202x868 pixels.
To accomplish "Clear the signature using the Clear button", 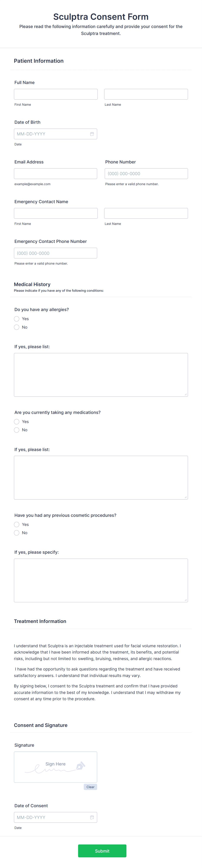I will click(90, 787).
